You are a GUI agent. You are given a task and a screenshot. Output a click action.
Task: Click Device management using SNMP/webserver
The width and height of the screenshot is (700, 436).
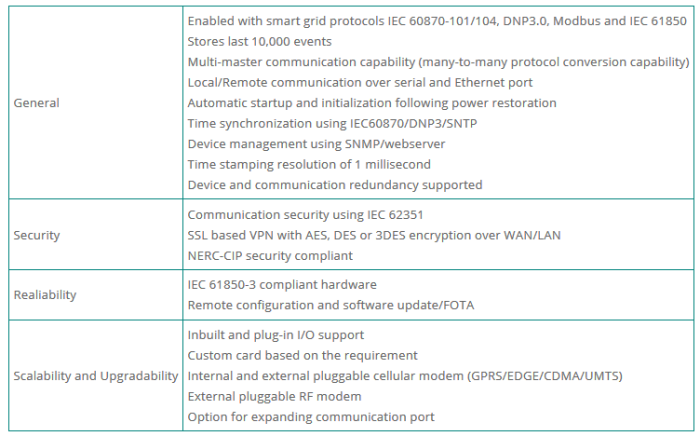316,144
